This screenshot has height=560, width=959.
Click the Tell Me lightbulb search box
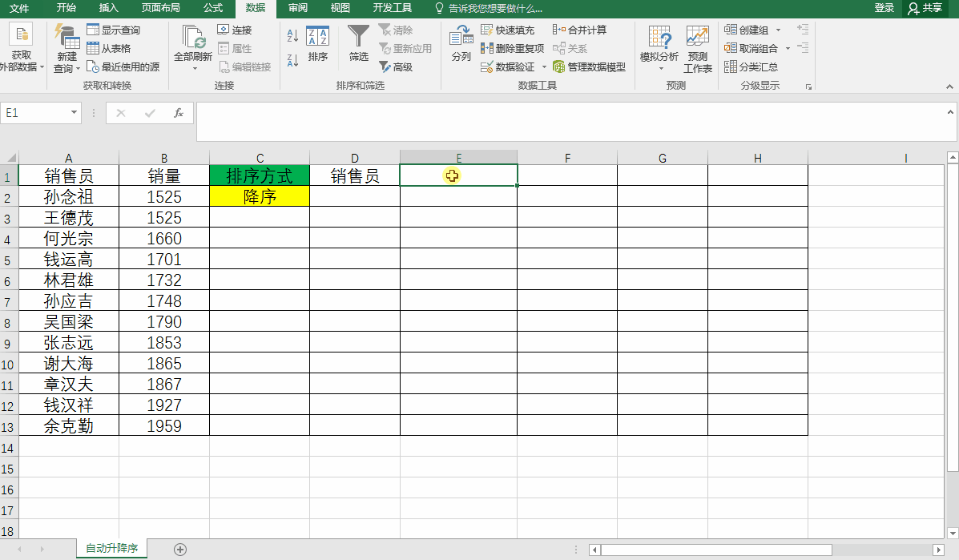pos(489,9)
